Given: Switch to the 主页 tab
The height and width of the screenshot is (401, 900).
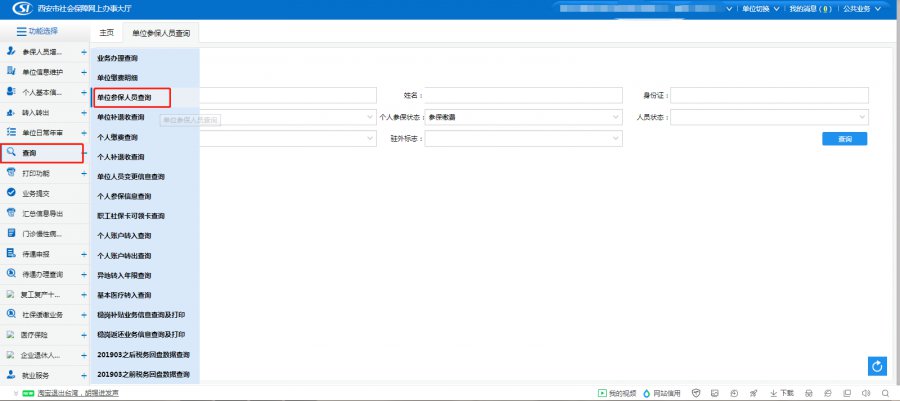Looking at the screenshot, I should click(x=106, y=33).
